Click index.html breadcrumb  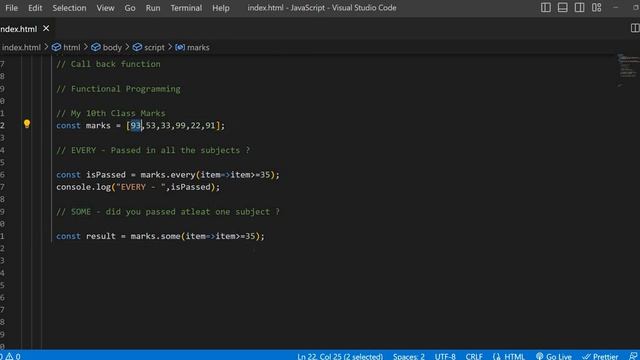click(x=21, y=47)
